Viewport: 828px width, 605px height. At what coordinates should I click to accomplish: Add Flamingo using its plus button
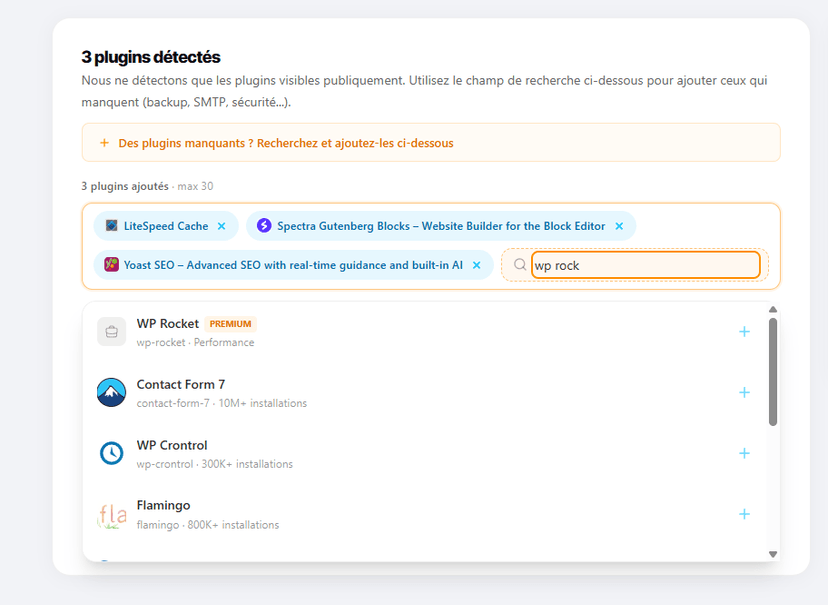pyautogui.click(x=744, y=514)
